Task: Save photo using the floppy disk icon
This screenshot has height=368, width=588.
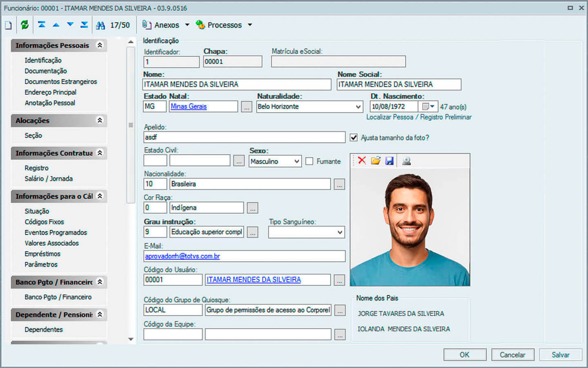Action: [390, 161]
